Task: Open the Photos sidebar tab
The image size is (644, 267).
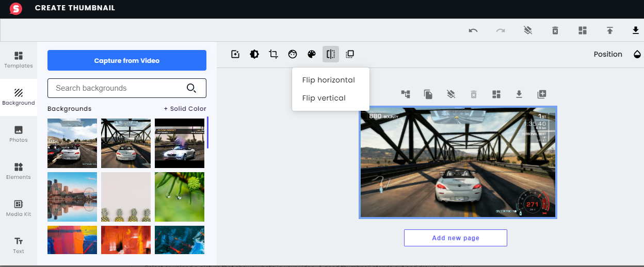Action: click(19, 134)
